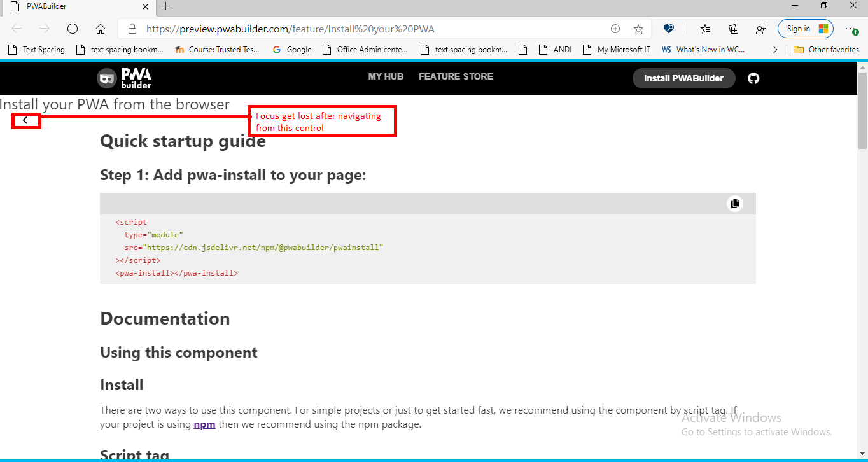Install app via address bar plus icon
868x462 pixels.
[615, 29]
